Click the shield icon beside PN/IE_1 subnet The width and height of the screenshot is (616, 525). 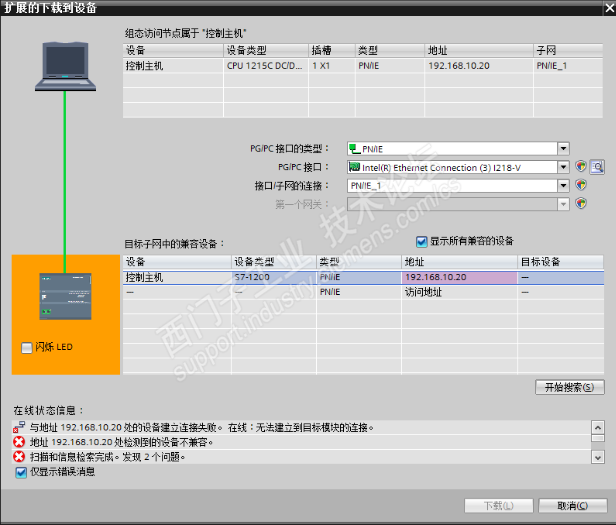pos(581,185)
